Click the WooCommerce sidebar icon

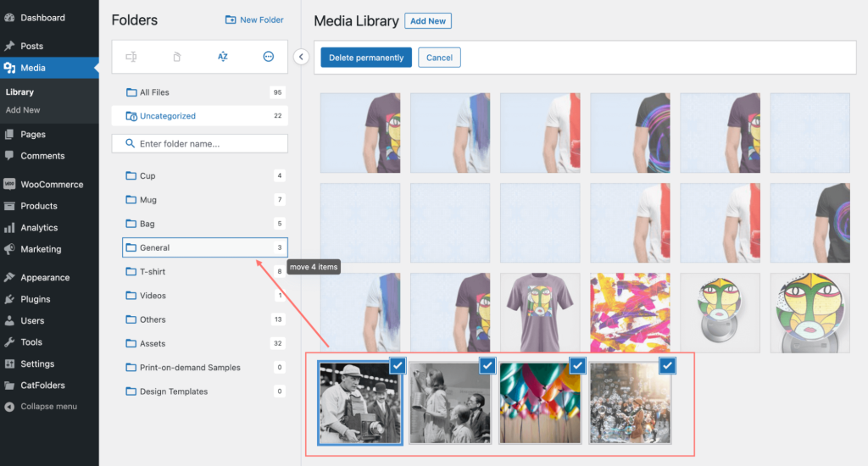[9, 184]
